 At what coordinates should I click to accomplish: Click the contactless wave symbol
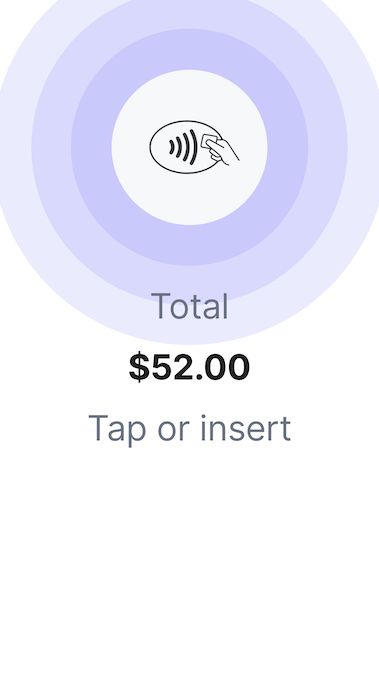tap(183, 147)
